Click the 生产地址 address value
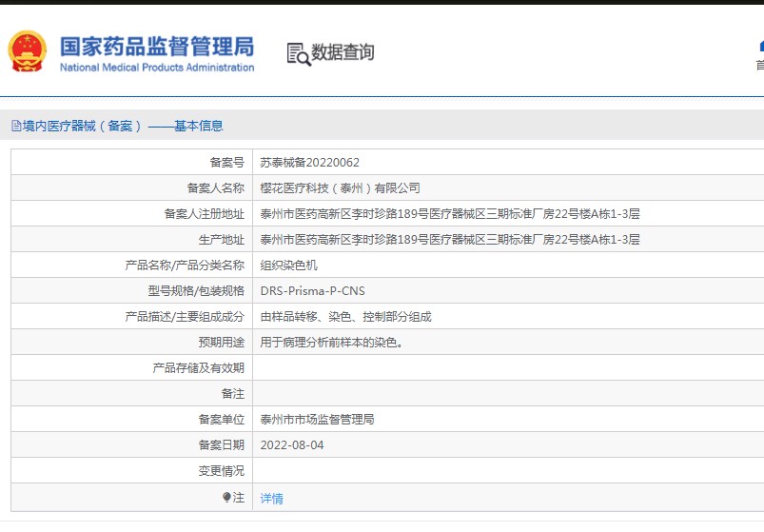Image resolution: width=764 pixels, height=532 pixels. [449, 240]
